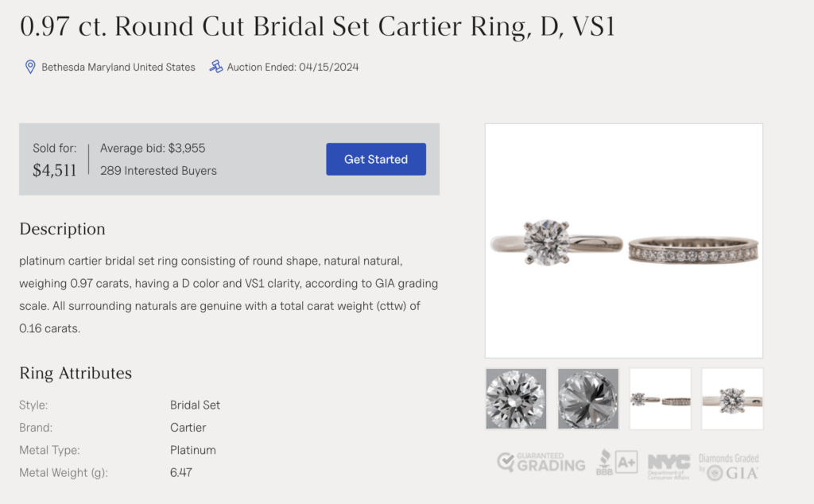Click the Bethesda Maryland United States location text

[118, 68]
